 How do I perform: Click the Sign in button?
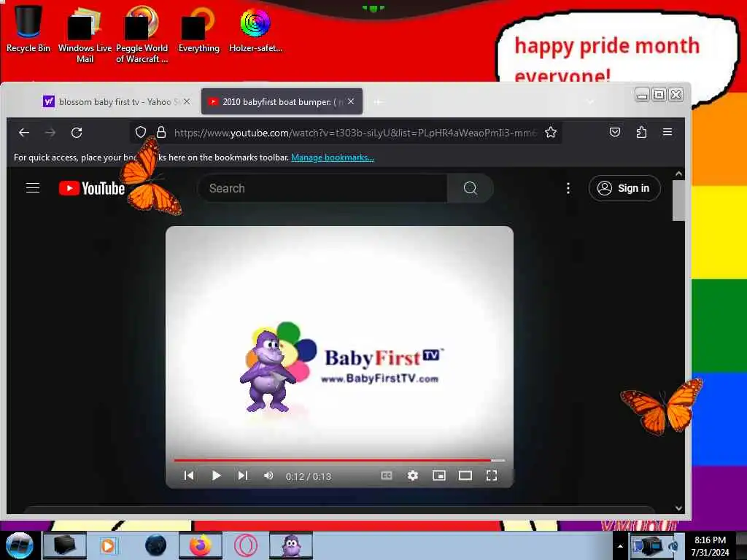[624, 188]
